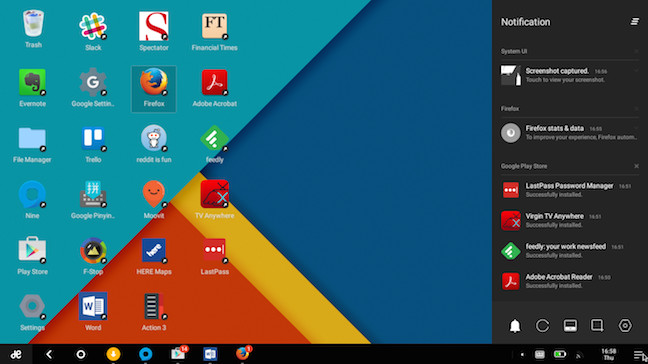
Task: Open the Nine mail desktop icon
Action: pos(32,194)
